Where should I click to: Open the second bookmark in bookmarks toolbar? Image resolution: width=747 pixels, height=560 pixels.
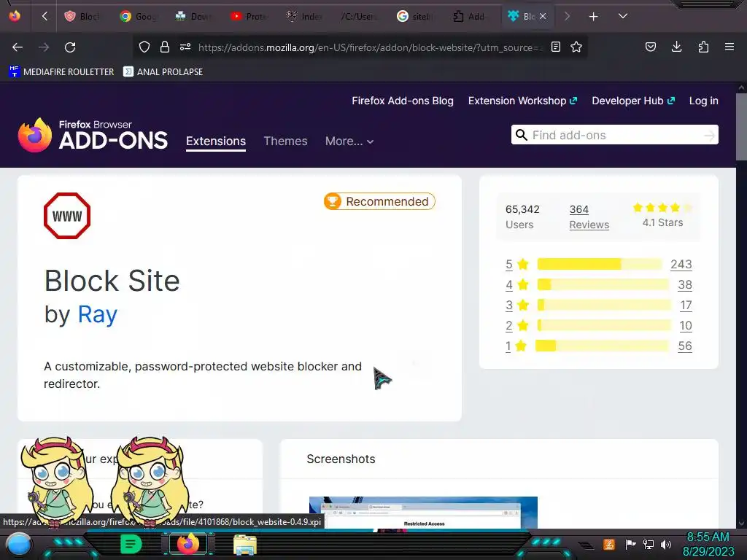tap(163, 72)
